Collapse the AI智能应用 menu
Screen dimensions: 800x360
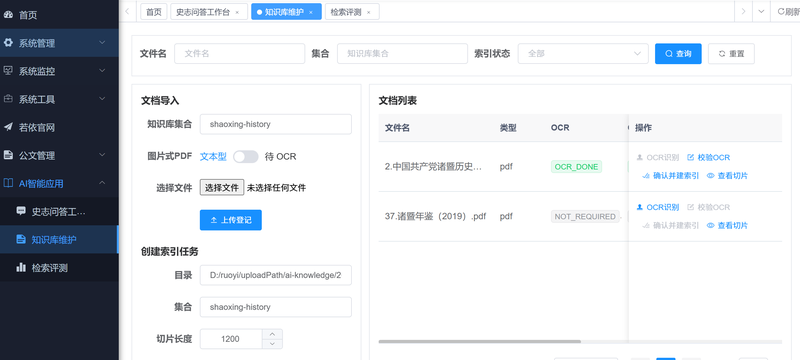coord(102,183)
